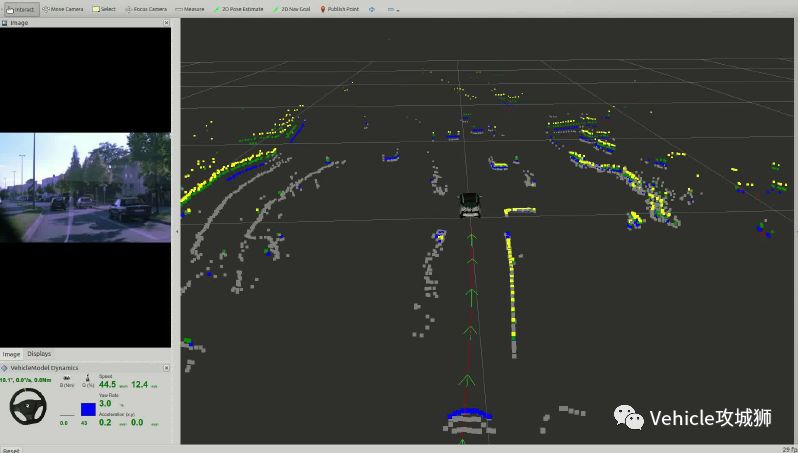The width and height of the screenshot is (798, 453).
Task: Click the 2D Nav Goal tool
Action: click(x=291, y=9)
